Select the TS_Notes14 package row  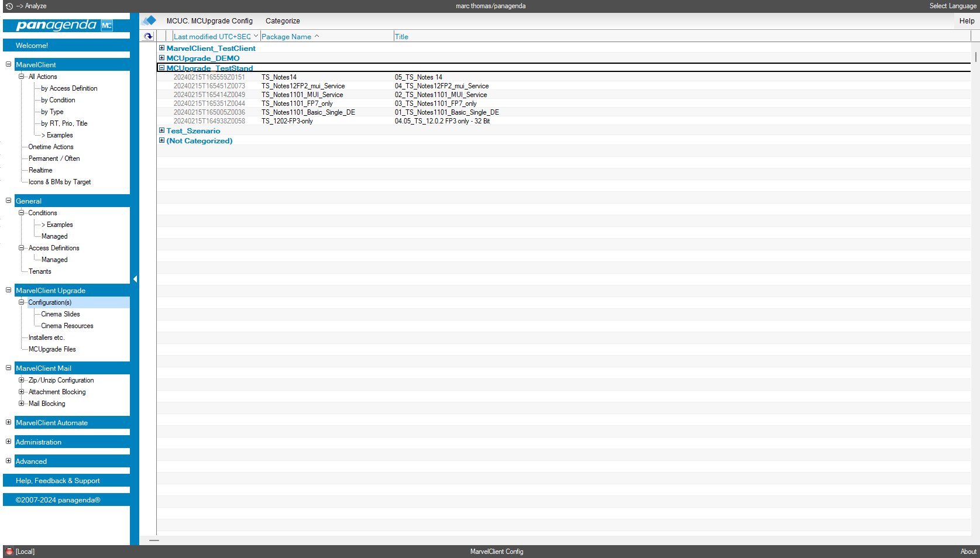click(564, 77)
